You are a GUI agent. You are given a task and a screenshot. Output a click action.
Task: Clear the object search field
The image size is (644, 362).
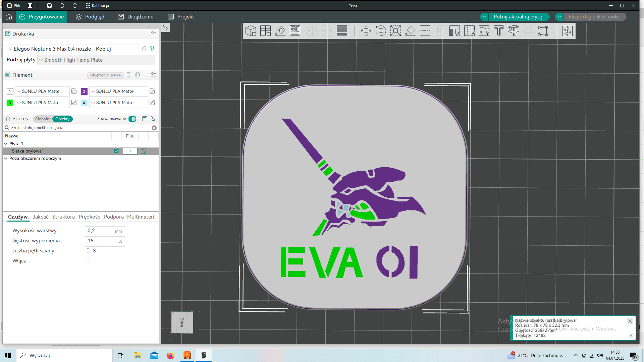[154, 128]
